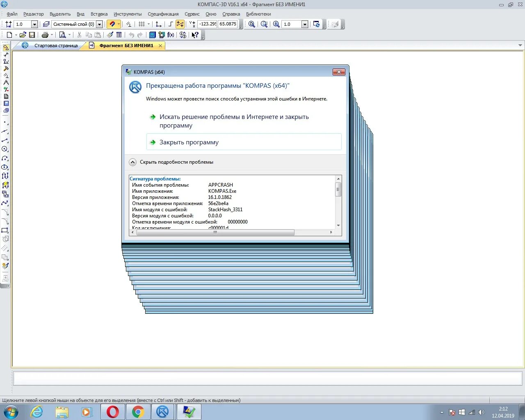Save document with floppy disk icon
This screenshot has height=420, width=525.
point(32,35)
